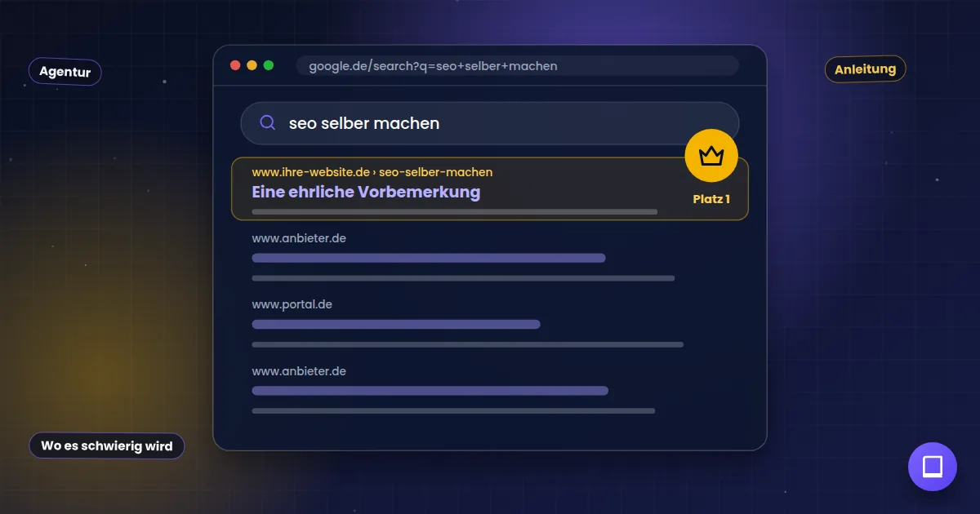
Task: Open the www.portal.de result
Action: tap(292, 304)
